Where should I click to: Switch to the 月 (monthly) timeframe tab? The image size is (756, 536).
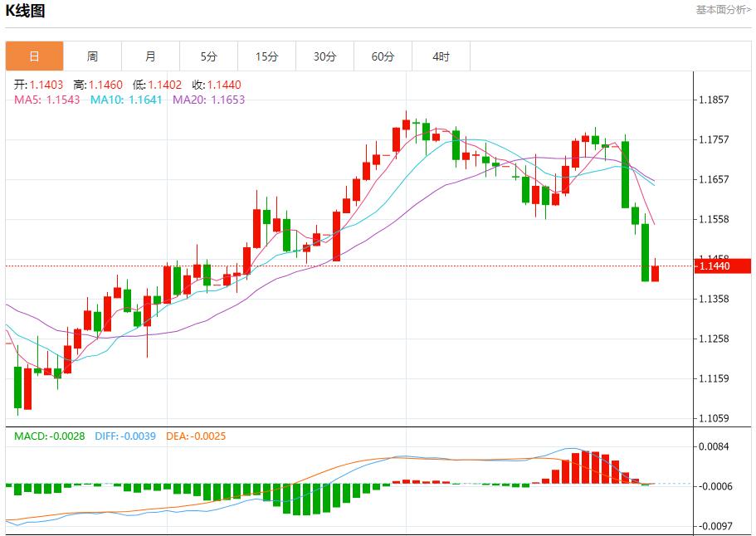(x=150, y=56)
